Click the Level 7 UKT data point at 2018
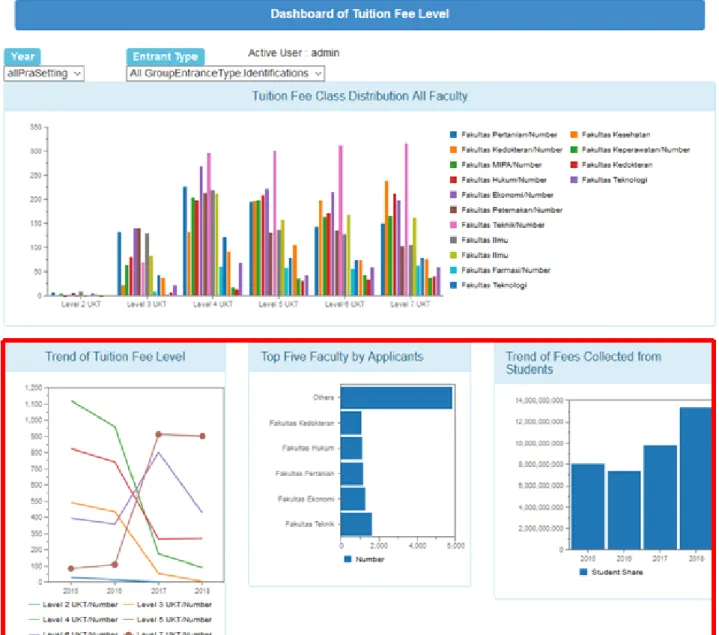This screenshot has height=635, width=719. 202,436
